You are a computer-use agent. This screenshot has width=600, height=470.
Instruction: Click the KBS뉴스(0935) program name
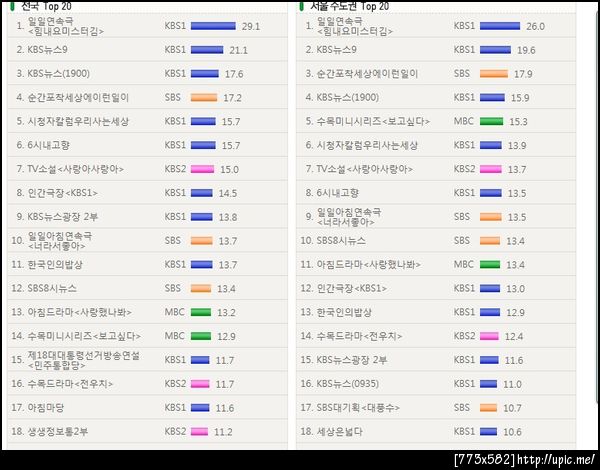pyautogui.click(x=347, y=384)
